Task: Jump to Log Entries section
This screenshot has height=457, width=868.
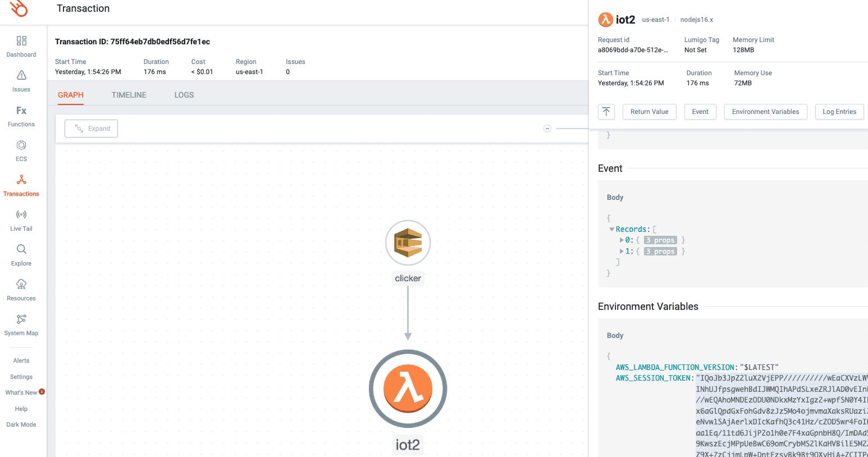Action: pyautogui.click(x=839, y=112)
